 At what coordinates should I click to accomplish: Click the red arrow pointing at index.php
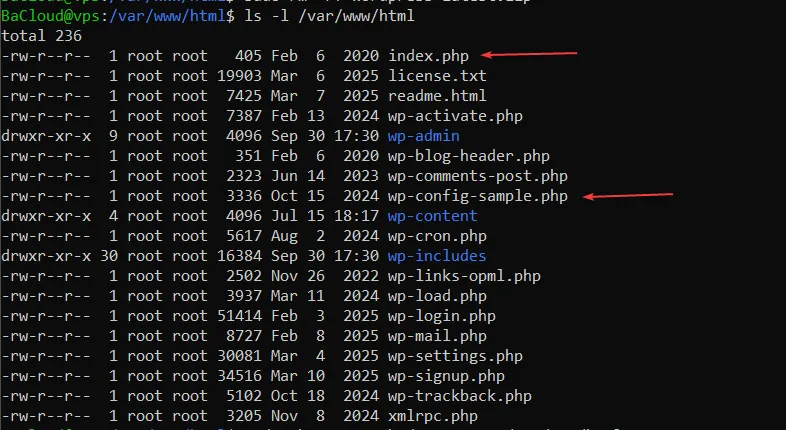(530, 54)
